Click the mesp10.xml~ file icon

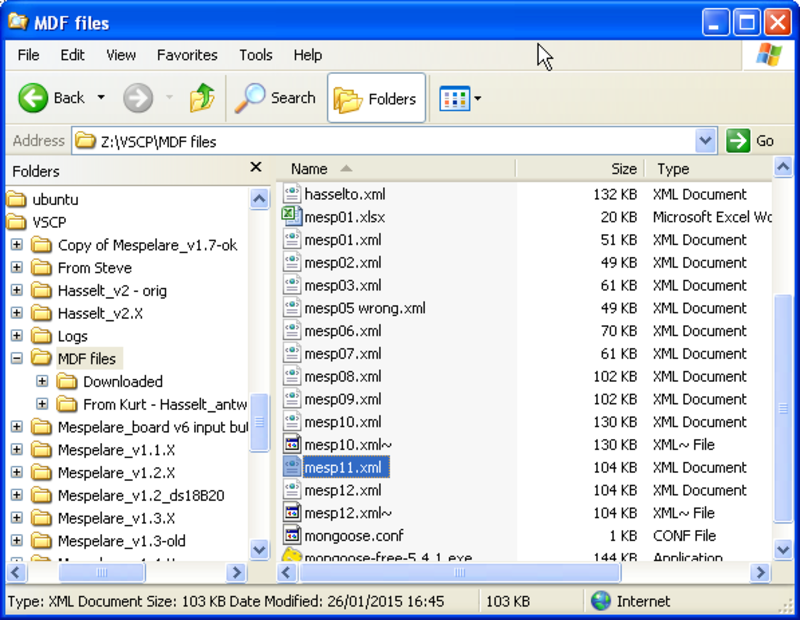click(x=291, y=444)
